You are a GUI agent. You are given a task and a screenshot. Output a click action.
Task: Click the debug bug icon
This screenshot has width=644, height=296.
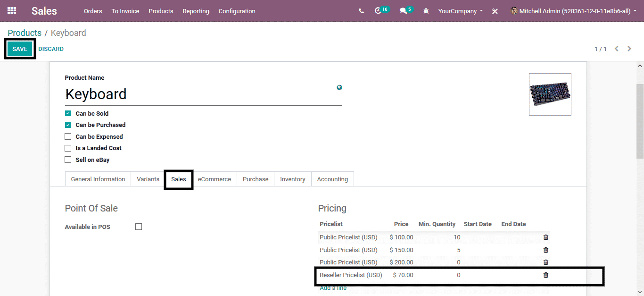pos(426,11)
